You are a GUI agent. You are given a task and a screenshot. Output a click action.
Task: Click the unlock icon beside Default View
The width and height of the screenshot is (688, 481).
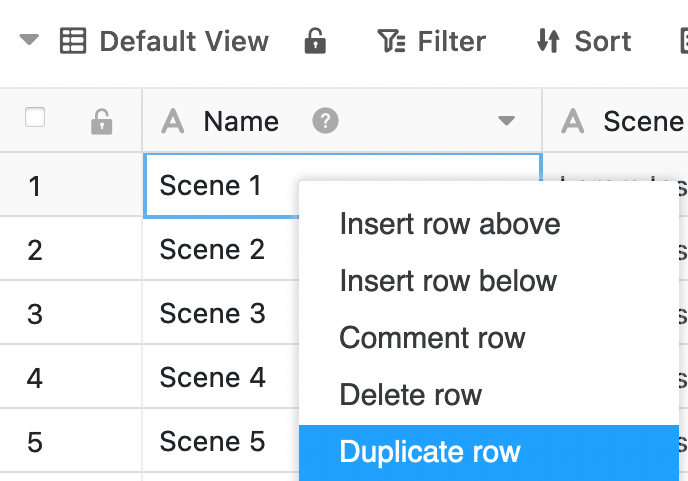[315, 41]
